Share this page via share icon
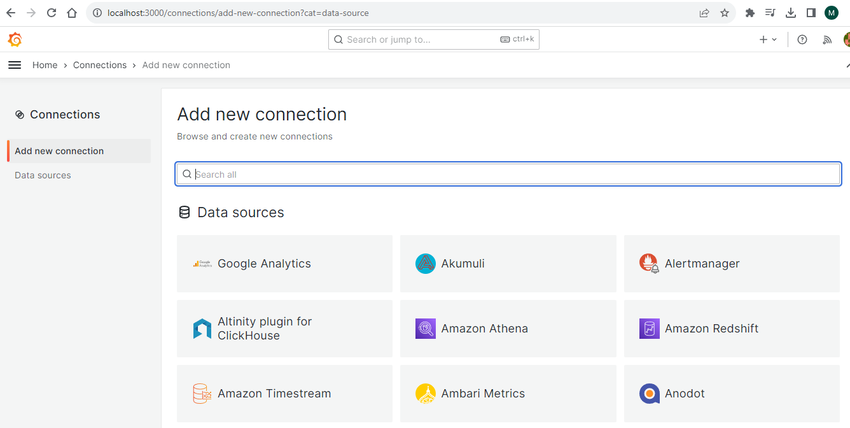This screenshot has height=428, width=850. tap(704, 13)
